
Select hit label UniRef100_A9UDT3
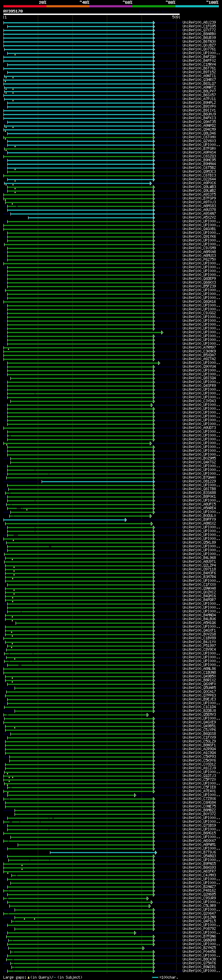point(199,428)
